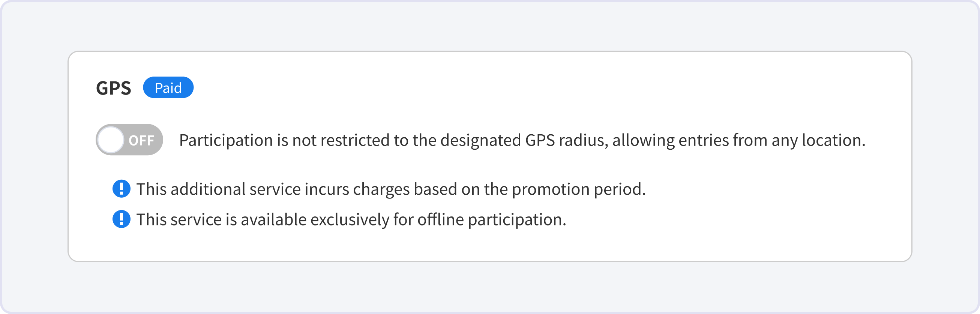The image size is (980, 314).
Task: Click the info icon beside the offline participation note
Action: (122, 219)
